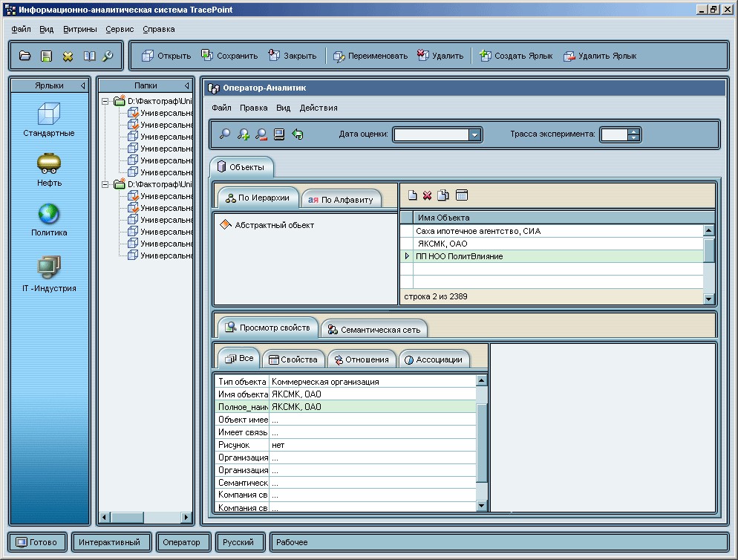The image size is (738, 560).
Task: Select the Отношения tab
Action: click(x=362, y=359)
